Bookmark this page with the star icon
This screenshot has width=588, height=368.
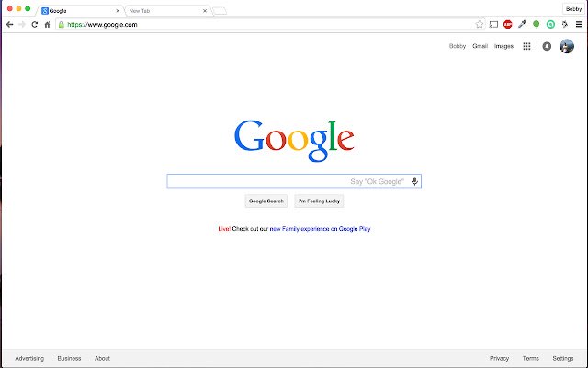[x=480, y=25]
